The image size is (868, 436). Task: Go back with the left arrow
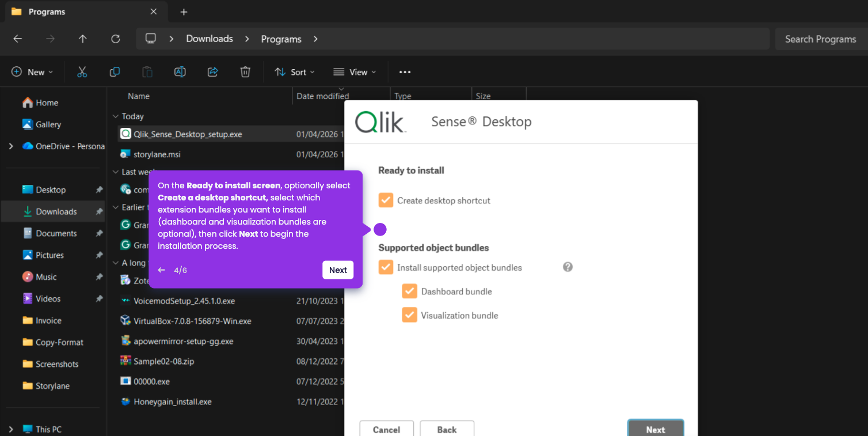(x=18, y=39)
